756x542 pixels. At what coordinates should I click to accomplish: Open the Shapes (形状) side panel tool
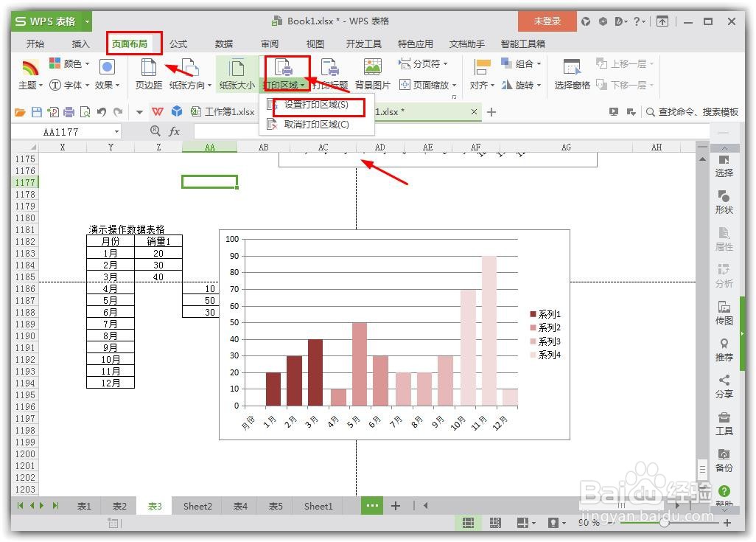click(x=724, y=203)
